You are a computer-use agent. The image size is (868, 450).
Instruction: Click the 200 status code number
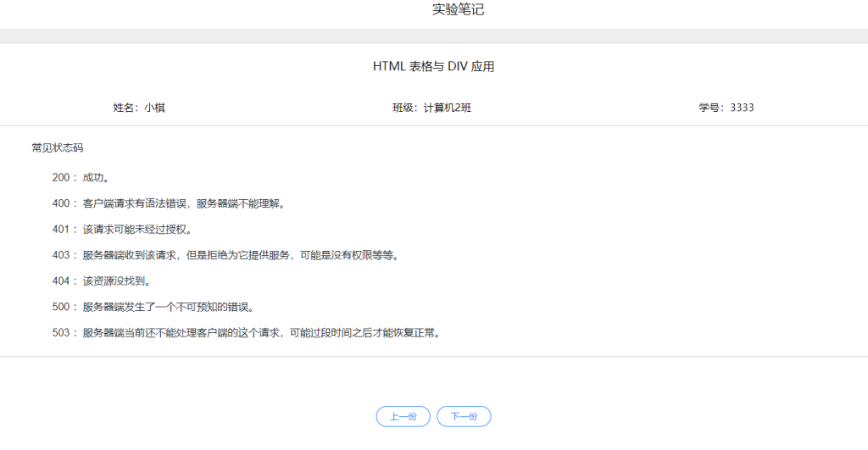pos(61,178)
